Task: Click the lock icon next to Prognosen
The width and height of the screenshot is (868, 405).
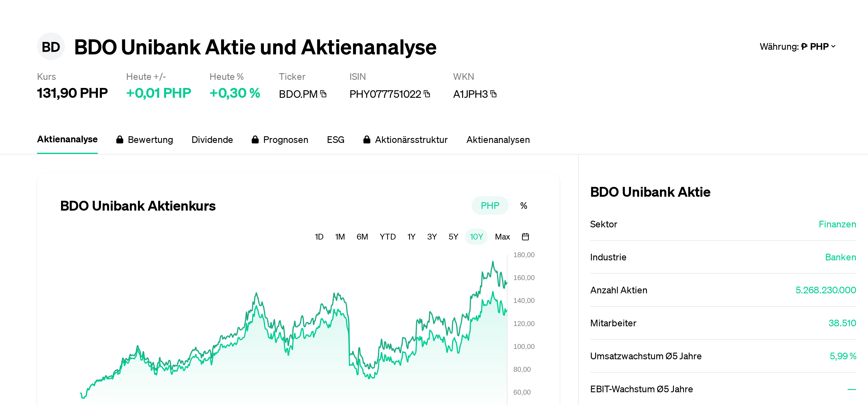Action: (255, 139)
